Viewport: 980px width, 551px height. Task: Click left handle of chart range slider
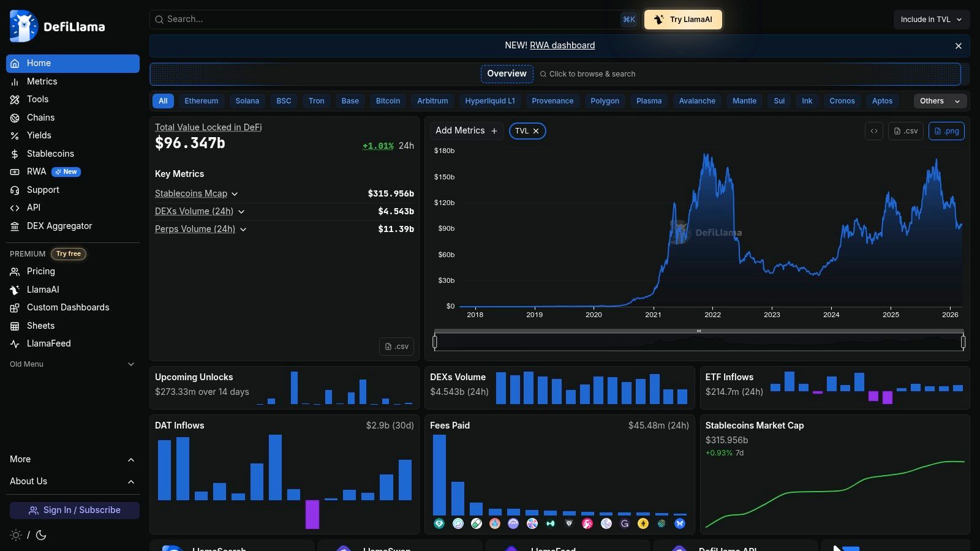(x=435, y=342)
